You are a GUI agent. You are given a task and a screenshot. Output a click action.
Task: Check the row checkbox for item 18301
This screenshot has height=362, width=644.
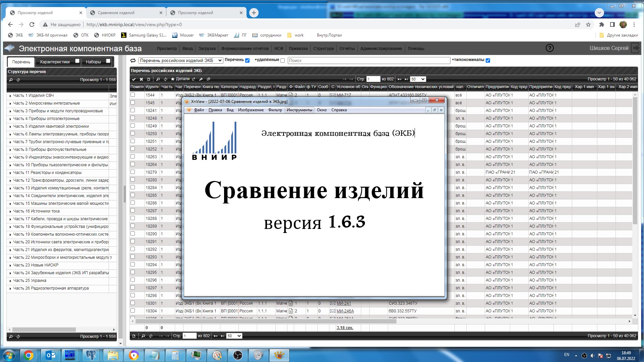133,303
